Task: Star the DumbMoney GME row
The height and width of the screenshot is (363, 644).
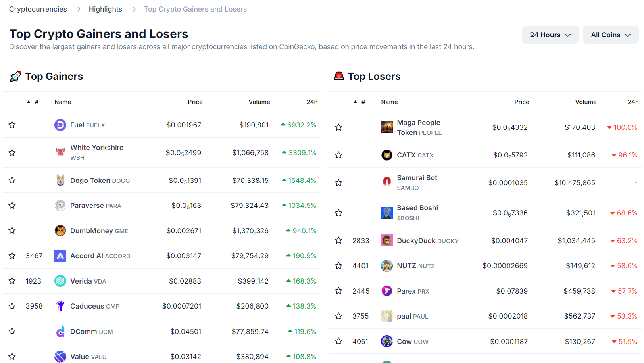Action: click(12, 230)
